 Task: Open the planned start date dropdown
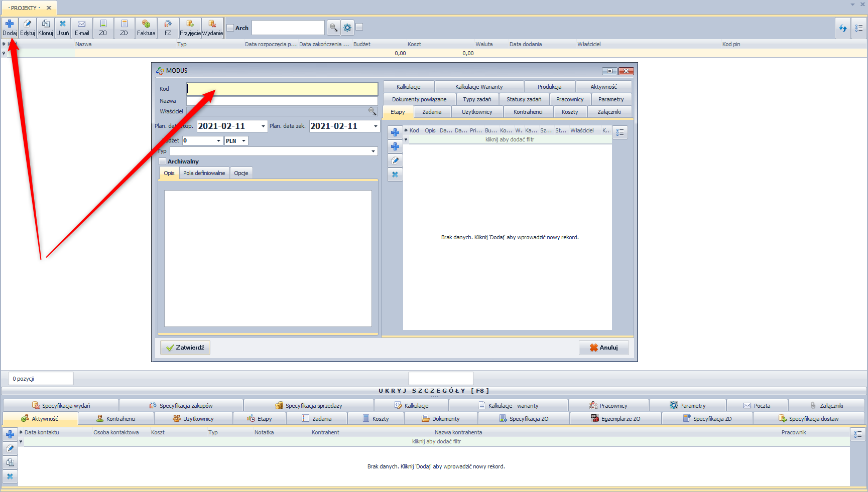point(263,126)
